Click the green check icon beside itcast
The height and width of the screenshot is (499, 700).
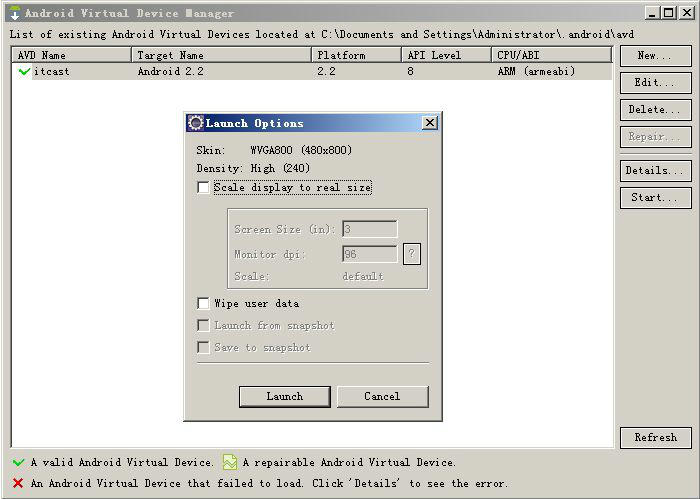(24, 71)
